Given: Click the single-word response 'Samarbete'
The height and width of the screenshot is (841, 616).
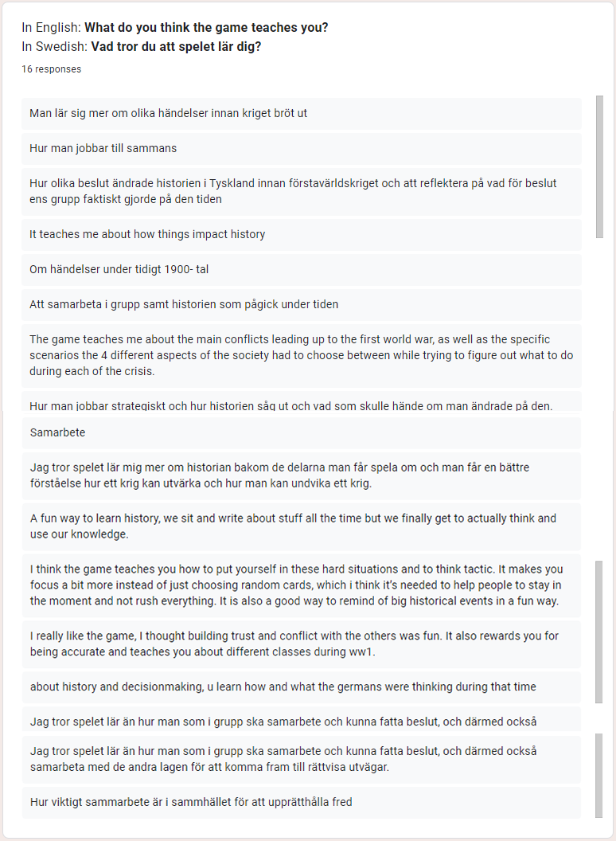Looking at the screenshot, I should [x=302, y=432].
